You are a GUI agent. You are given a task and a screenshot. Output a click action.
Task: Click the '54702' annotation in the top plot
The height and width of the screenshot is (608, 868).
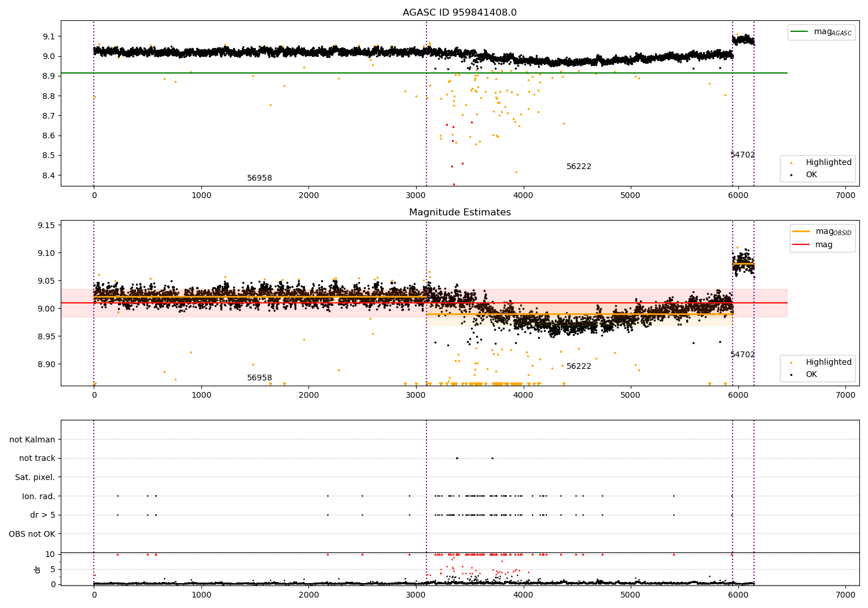tap(742, 155)
